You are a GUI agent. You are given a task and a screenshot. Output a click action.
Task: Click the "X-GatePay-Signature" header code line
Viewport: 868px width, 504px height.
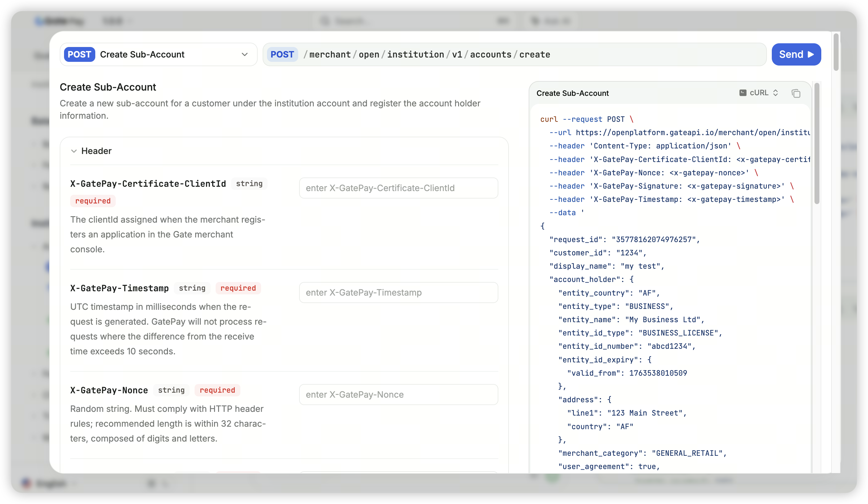(672, 186)
